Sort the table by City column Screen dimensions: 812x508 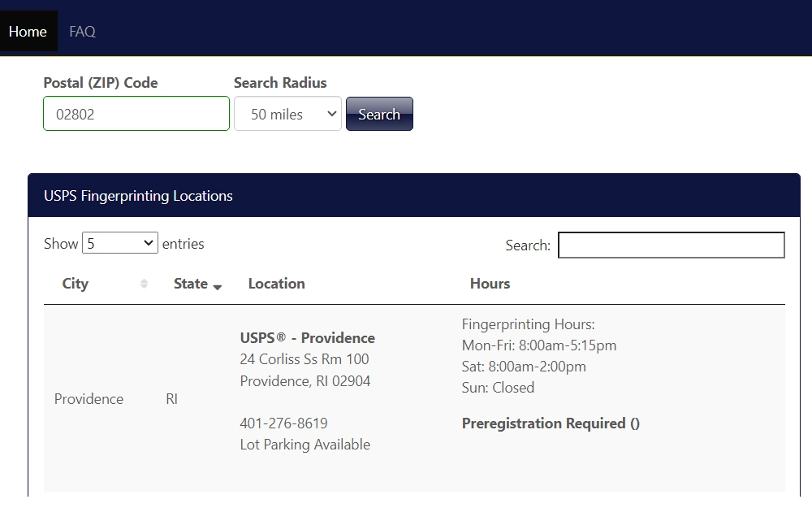point(101,284)
